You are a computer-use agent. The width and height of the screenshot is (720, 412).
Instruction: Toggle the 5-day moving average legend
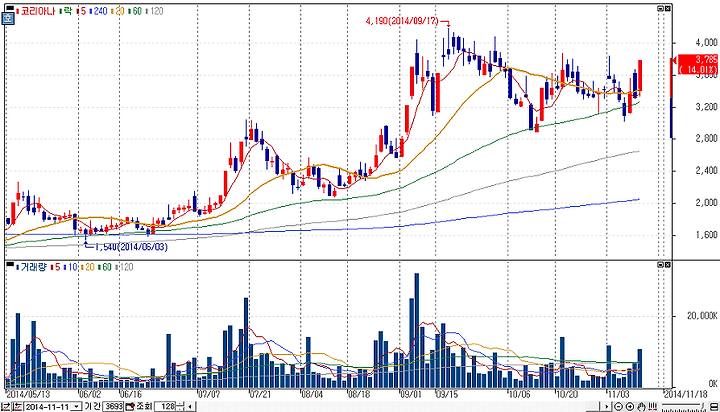tap(81, 11)
